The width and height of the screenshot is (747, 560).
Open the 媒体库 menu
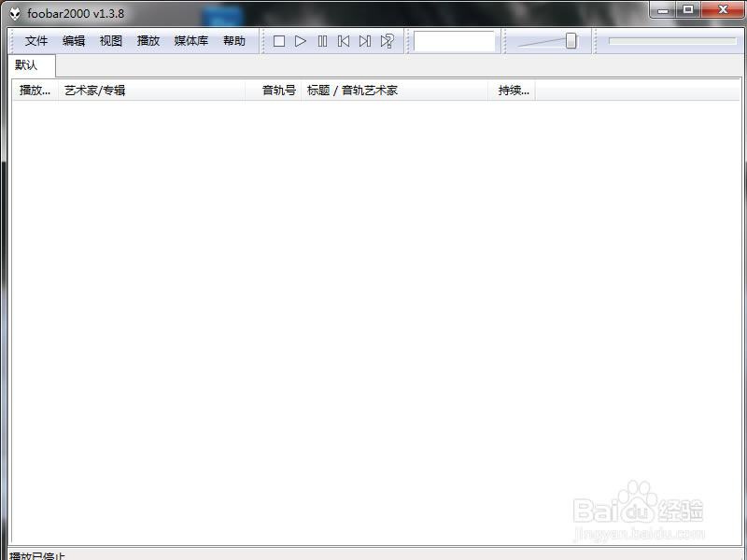(x=191, y=41)
